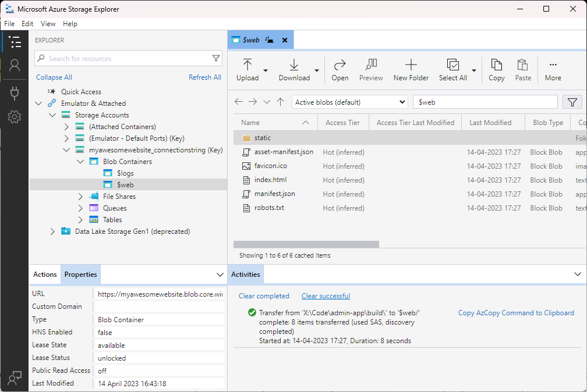
Task: Open the Upload dropdown arrow
Action: click(266, 70)
